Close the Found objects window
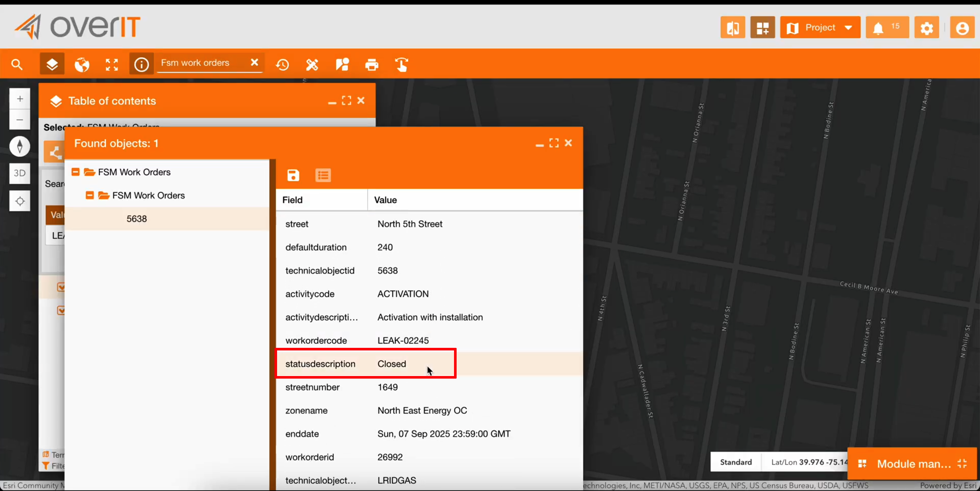Viewport: 980px width, 491px height. [x=568, y=143]
